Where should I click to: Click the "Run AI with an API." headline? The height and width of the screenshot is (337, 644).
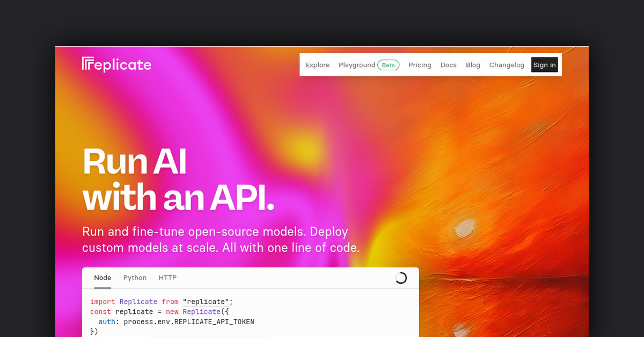[178, 180]
